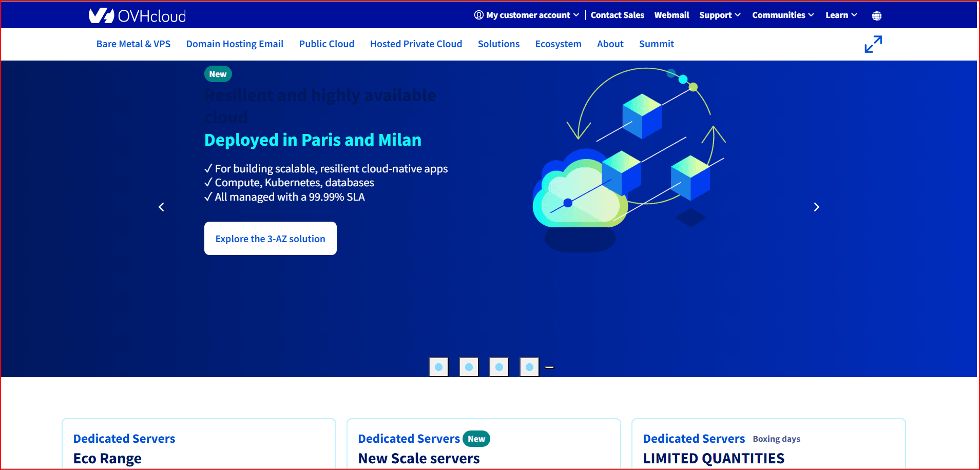Click the New badge above hero title

coord(218,74)
